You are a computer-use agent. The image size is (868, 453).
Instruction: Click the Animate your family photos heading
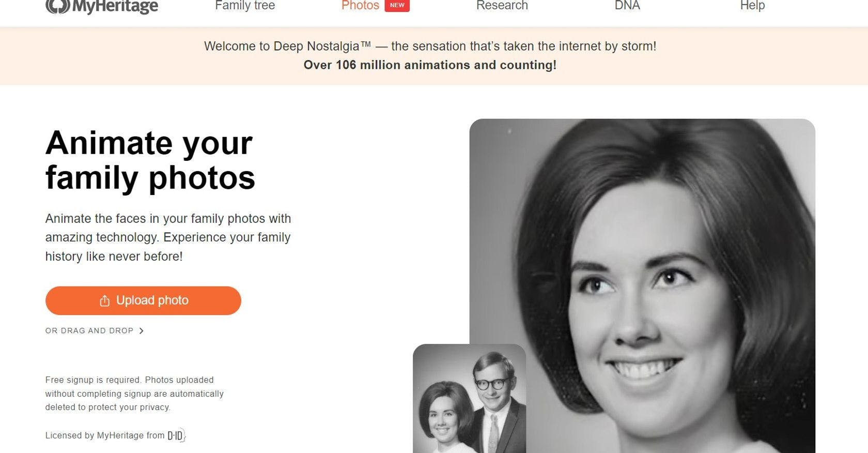150,160
